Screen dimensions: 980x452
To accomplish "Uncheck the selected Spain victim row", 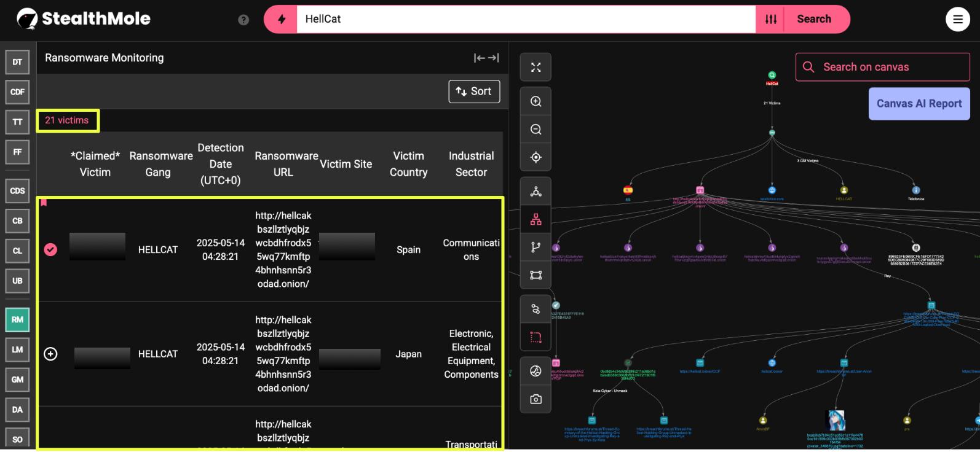I will coord(50,249).
